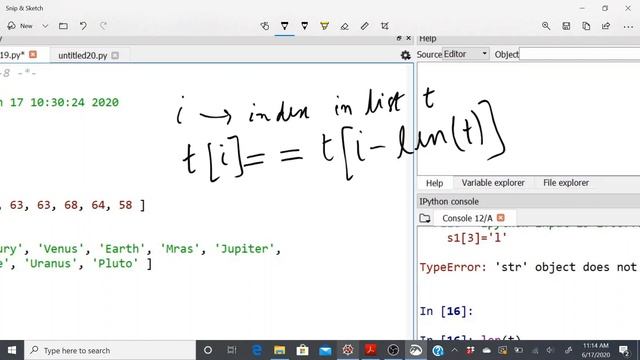640x360 pixels.
Task: Open File Explorer from the taskbar
Action: pos(280,350)
